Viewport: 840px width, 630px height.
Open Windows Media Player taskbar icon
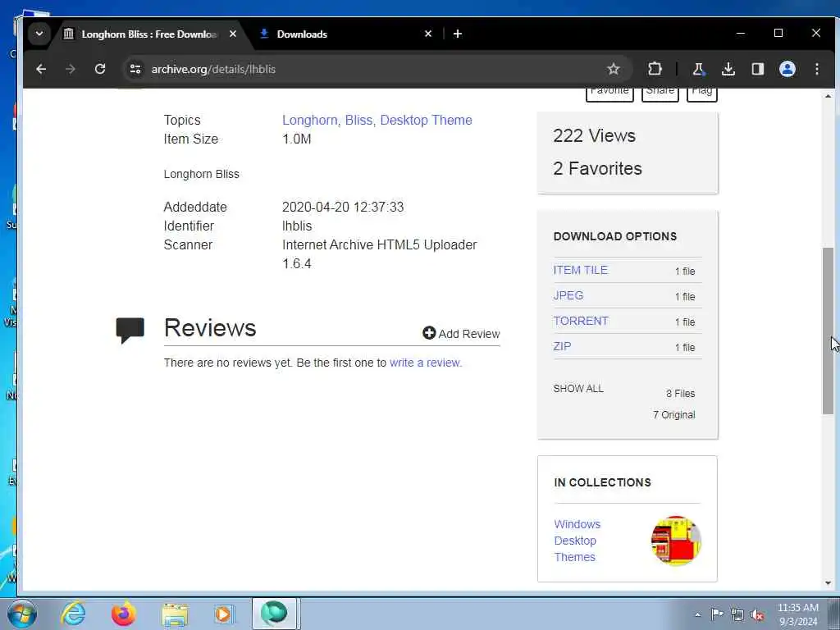(x=223, y=614)
